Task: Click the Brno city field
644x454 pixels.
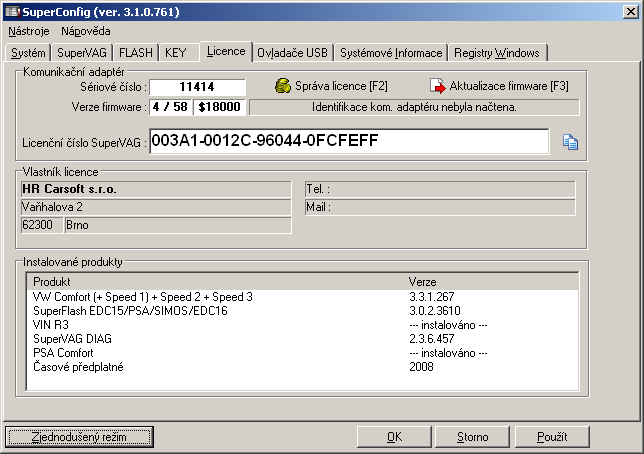Action: 178,225
